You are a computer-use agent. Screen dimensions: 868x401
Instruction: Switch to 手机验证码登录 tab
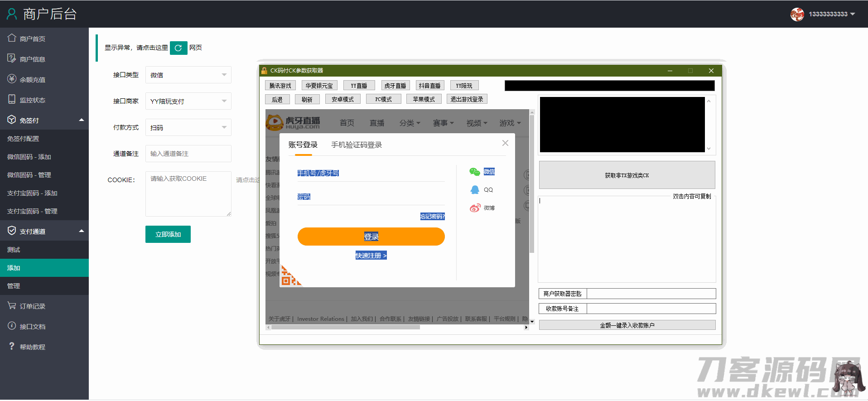pyautogui.click(x=356, y=145)
